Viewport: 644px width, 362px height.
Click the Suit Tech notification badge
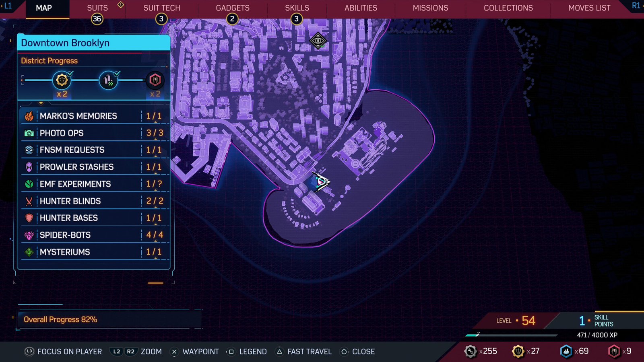click(x=161, y=19)
